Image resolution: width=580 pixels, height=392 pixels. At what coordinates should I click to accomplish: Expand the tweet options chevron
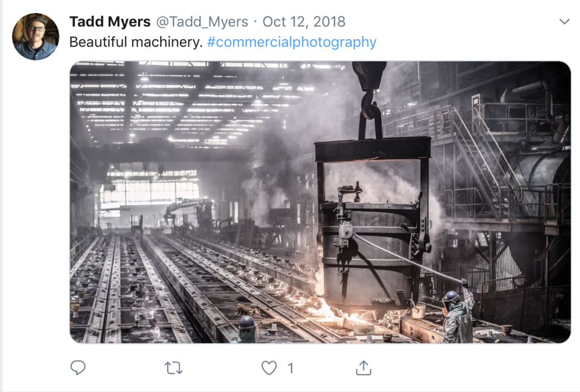tap(564, 22)
